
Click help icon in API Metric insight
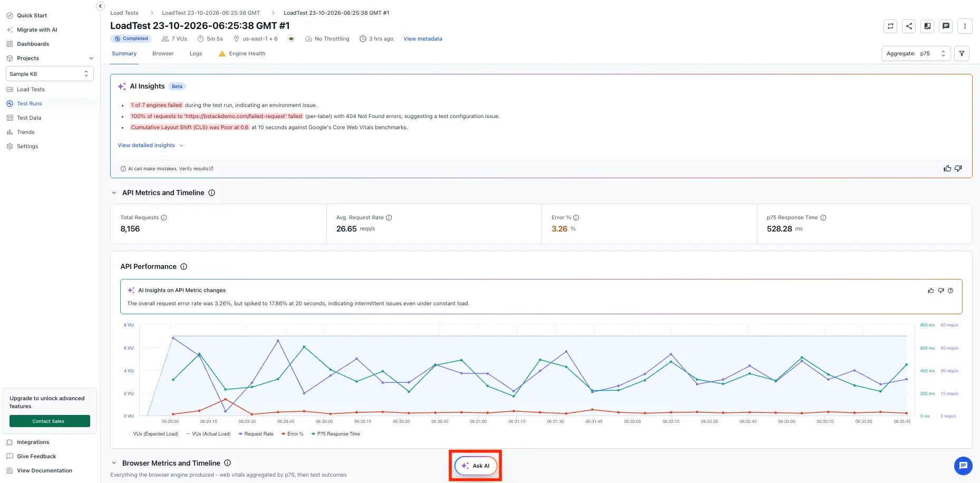pyautogui.click(x=950, y=291)
